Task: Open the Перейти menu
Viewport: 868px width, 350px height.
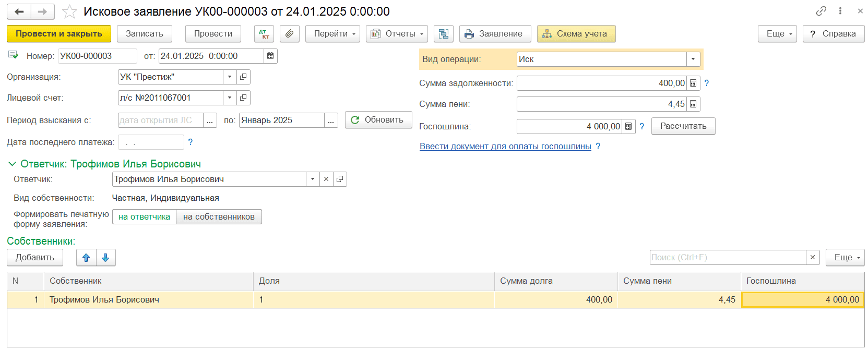Action: click(x=332, y=34)
